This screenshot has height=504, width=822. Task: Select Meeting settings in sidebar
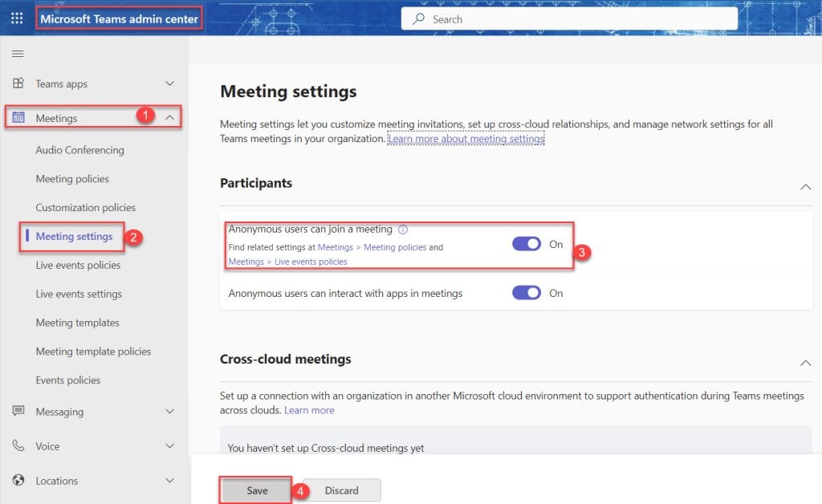click(74, 236)
